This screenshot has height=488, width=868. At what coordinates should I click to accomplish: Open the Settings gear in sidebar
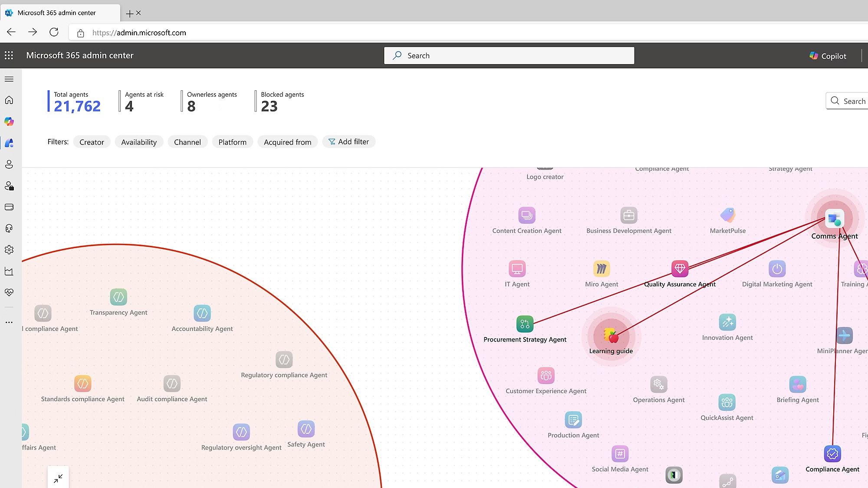click(x=9, y=250)
